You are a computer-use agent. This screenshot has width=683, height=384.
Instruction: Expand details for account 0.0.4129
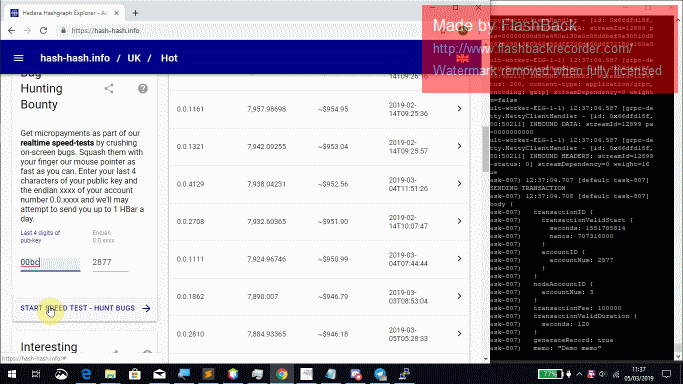pyautogui.click(x=459, y=184)
